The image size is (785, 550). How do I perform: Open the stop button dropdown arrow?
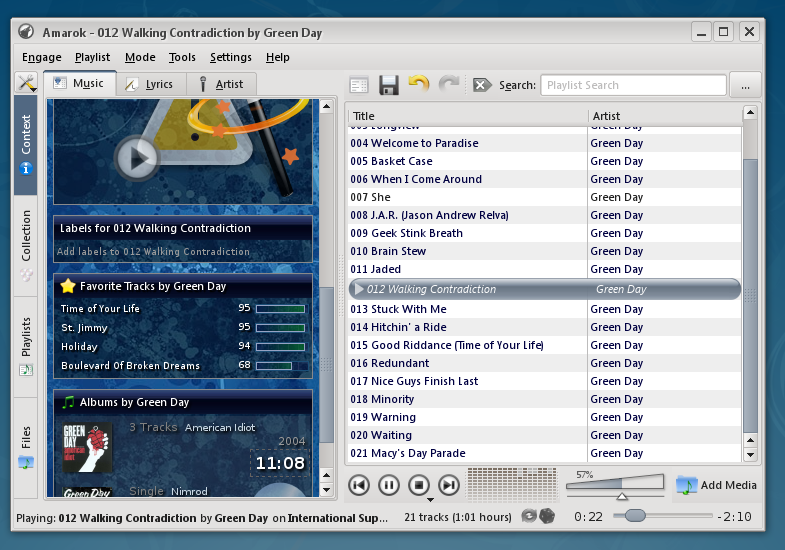pos(430,499)
